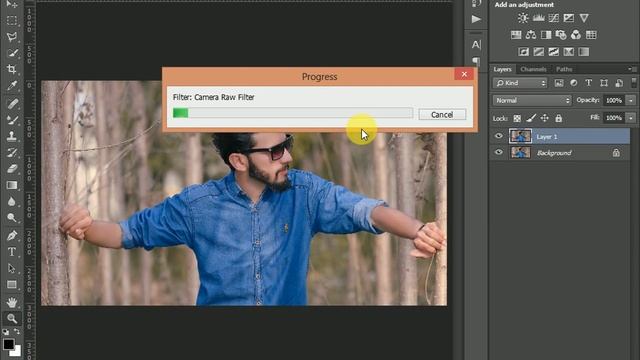Select the Blur droplet tool

point(12,201)
